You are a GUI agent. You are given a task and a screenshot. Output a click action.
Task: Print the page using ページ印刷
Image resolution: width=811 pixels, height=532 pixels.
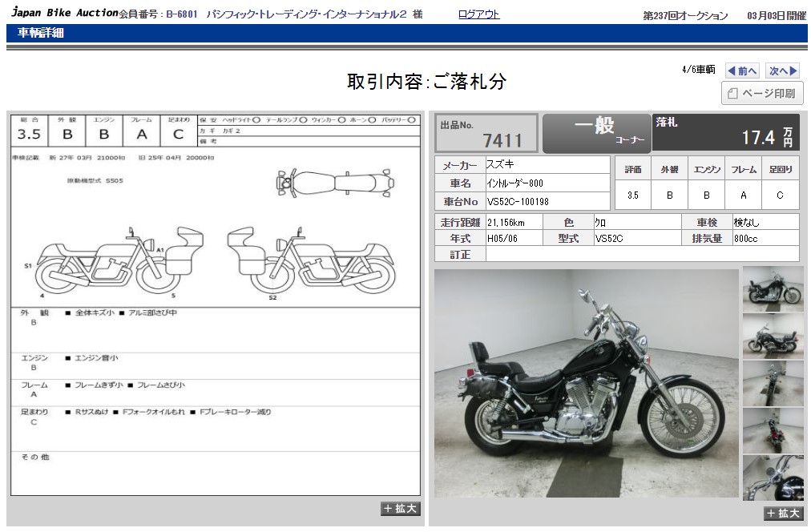tap(762, 94)
